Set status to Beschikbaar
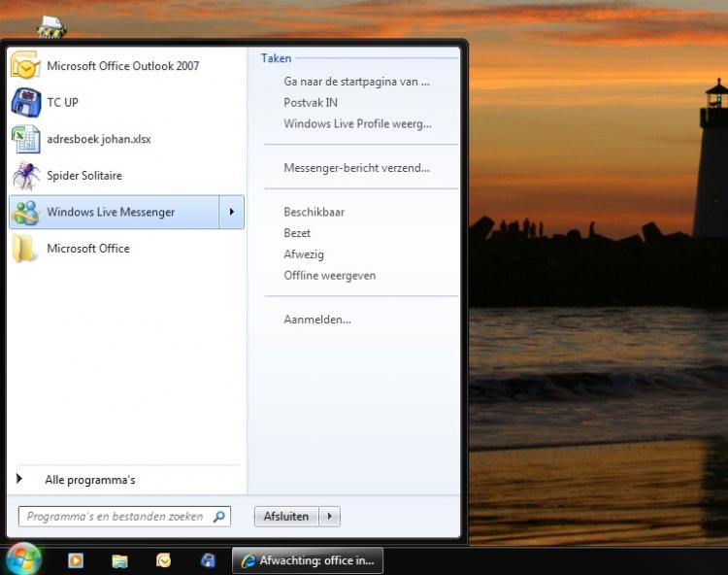Image resolution: width=728 pixels, height=575 pixels. click(314, 213)
